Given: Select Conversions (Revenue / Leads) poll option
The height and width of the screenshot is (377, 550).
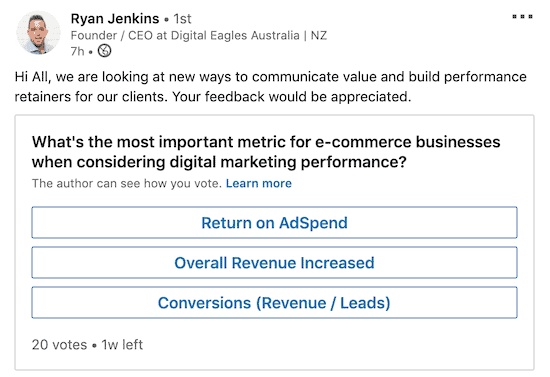Looking at the screenshot, I should pyautogui.click(x=274, y=303).
